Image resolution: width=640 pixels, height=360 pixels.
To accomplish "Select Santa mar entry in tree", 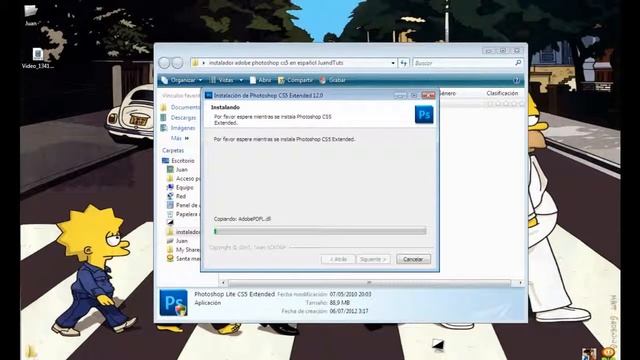I will pyautogui.click(x=188, y=258).
